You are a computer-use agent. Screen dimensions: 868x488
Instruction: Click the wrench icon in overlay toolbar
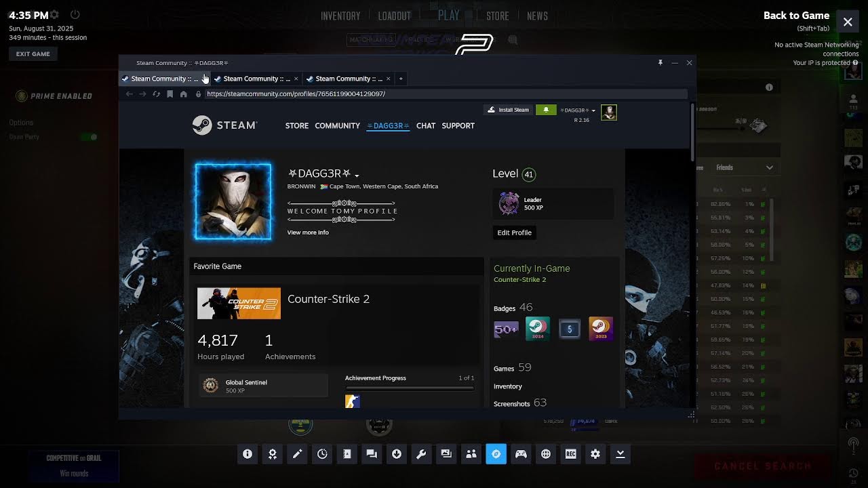point(421,454)
